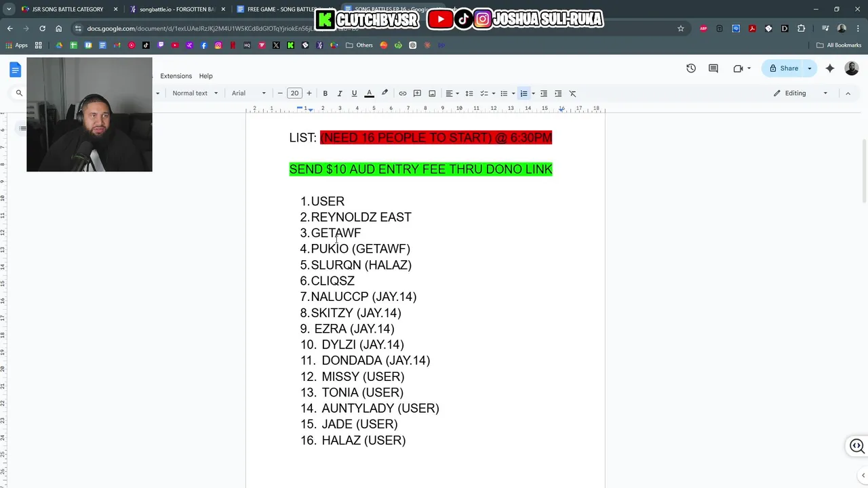Click the font size field showing 20
This screenshot has height=488, width=868.
click(294, 94)
